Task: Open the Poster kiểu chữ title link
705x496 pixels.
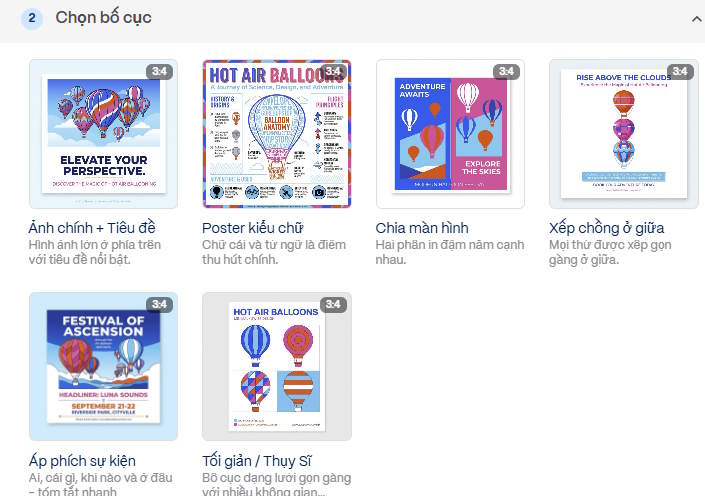Action: coord(253,228)
